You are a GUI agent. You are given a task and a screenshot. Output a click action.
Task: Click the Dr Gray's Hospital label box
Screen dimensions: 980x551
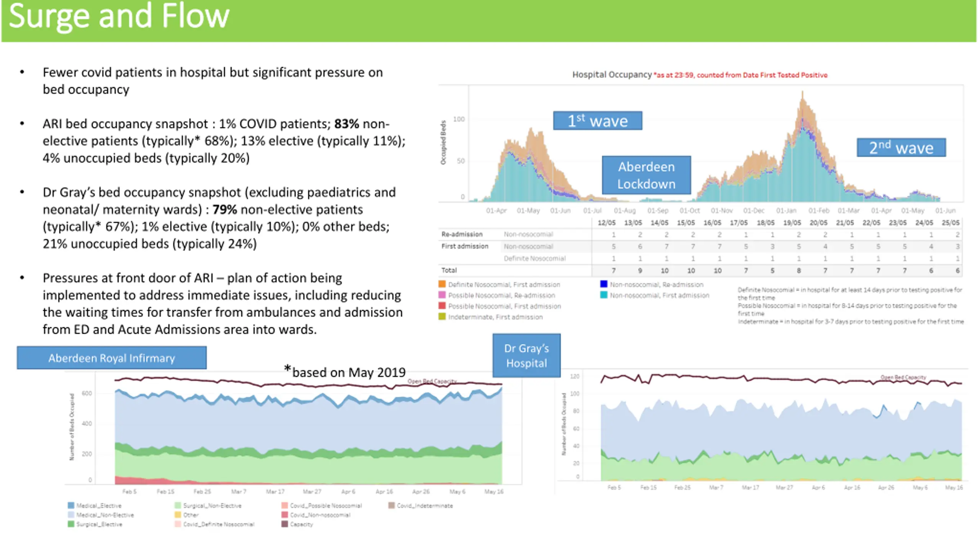pos(526,355)
